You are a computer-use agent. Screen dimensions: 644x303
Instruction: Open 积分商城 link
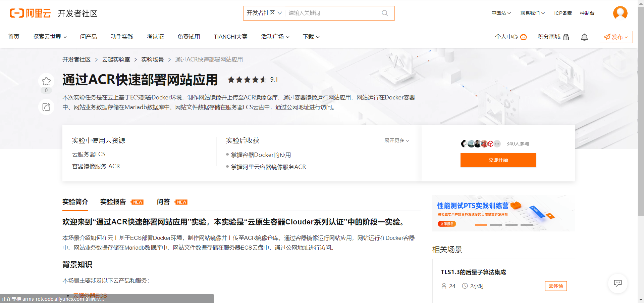[549, 37]
